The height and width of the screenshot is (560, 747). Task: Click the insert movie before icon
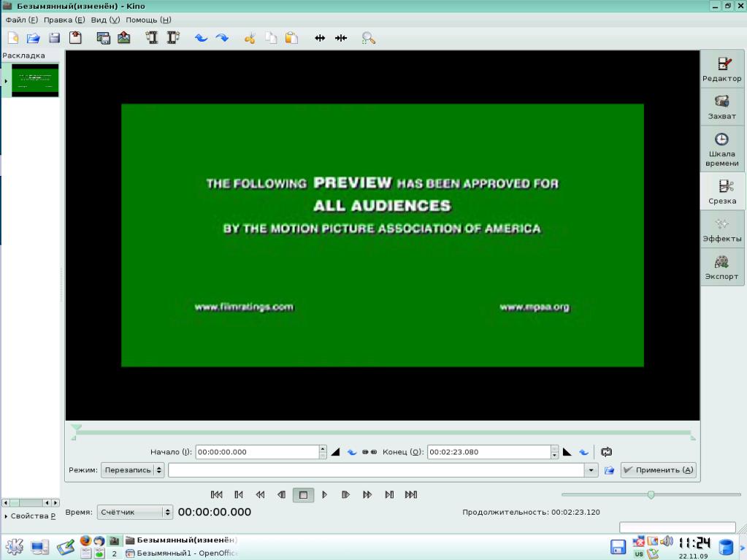tap(152, 38)
